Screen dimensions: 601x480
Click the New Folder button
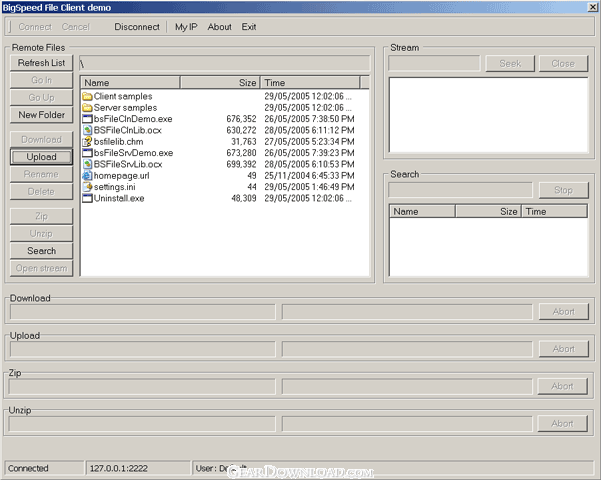point(41,115)
